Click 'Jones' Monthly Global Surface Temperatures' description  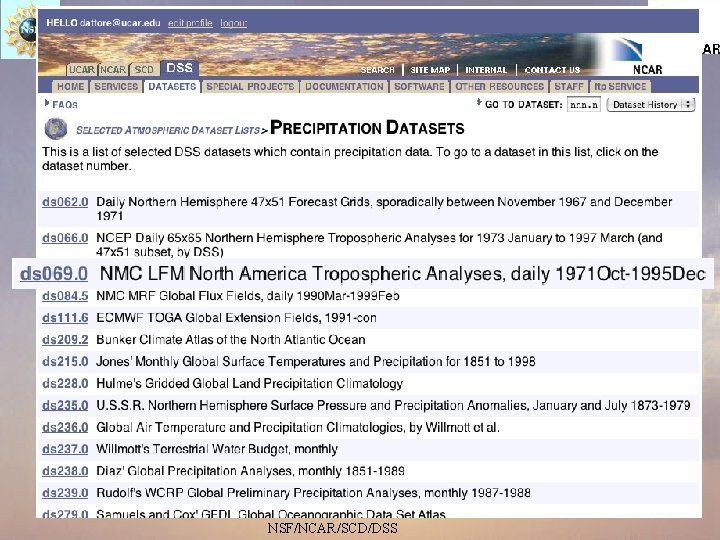pos(315,361)
